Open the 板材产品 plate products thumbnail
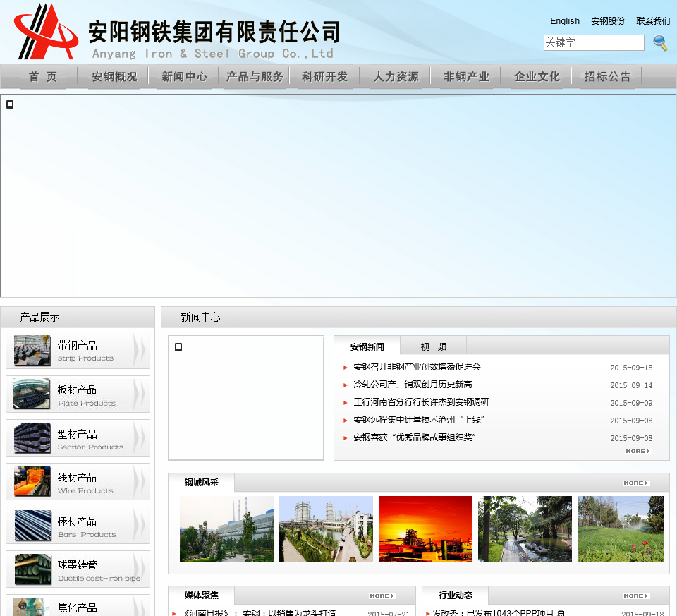Viewport: 677px width, 616px height. coord(32,394)
